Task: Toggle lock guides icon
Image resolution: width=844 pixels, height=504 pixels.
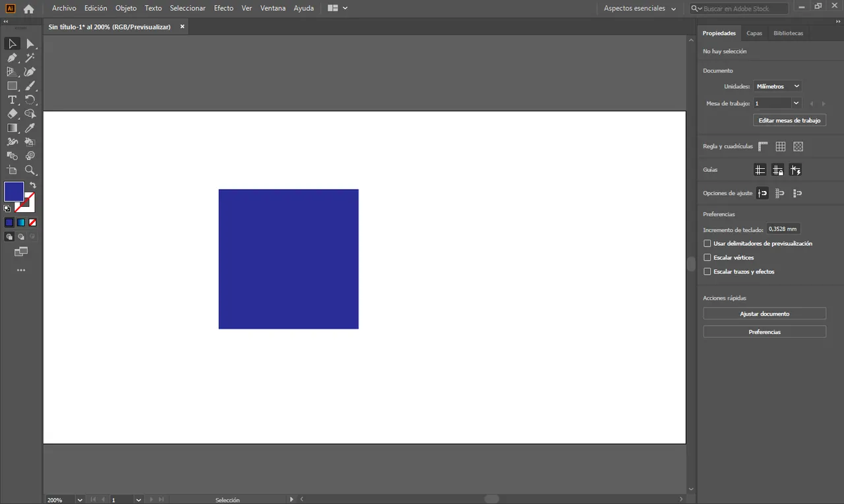Action: [778, 170]
